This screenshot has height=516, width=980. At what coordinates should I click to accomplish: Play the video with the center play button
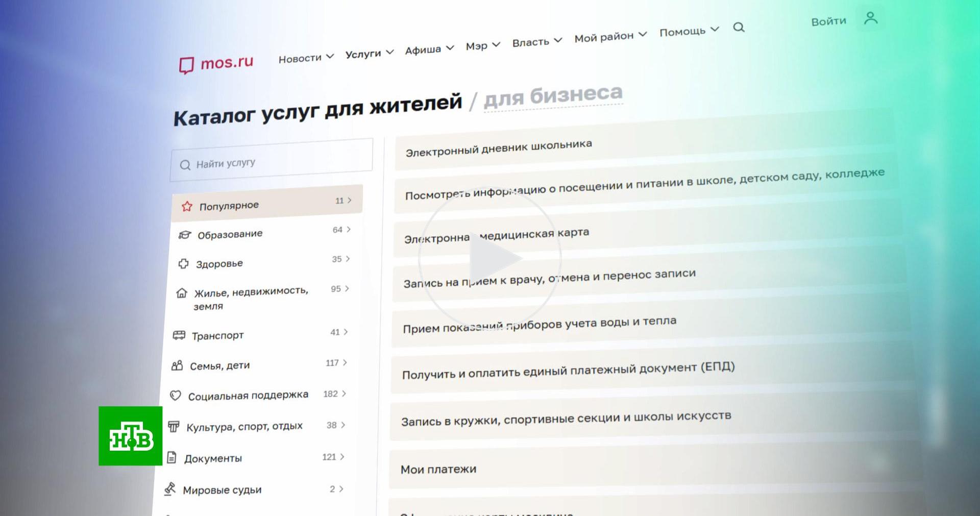coord(490,259)
